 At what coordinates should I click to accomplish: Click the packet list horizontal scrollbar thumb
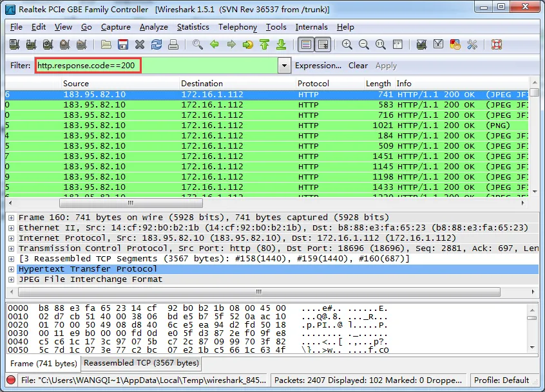pos(131,203)
